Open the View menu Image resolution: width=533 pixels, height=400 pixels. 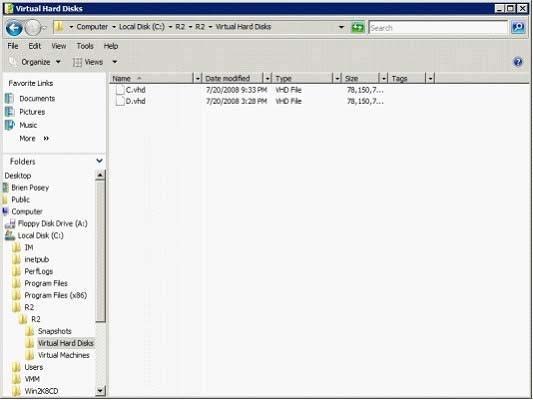(x=59, y=46)
